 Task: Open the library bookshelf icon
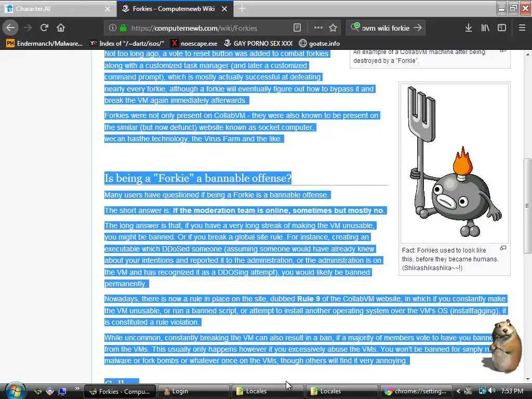(485, 28)
